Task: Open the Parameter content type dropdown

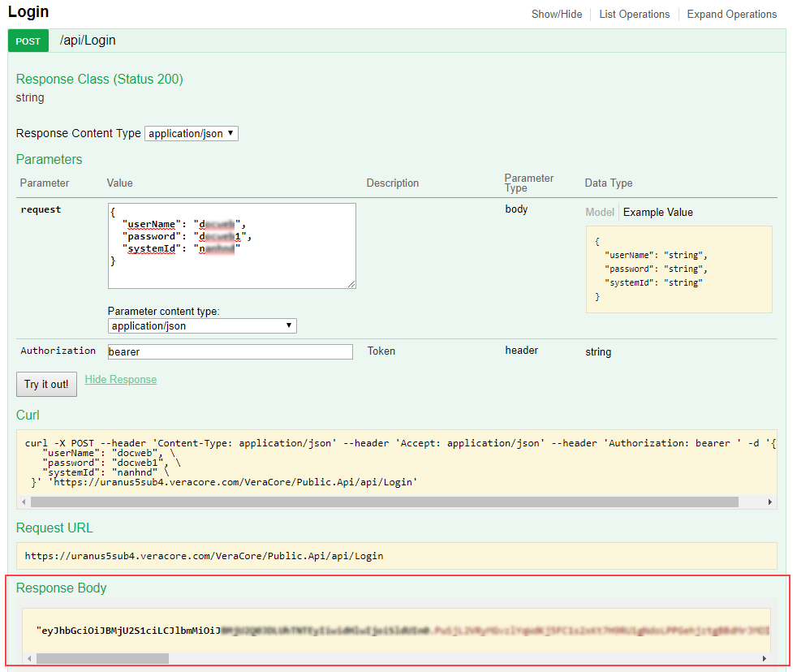Action: (x=202, y=325)
